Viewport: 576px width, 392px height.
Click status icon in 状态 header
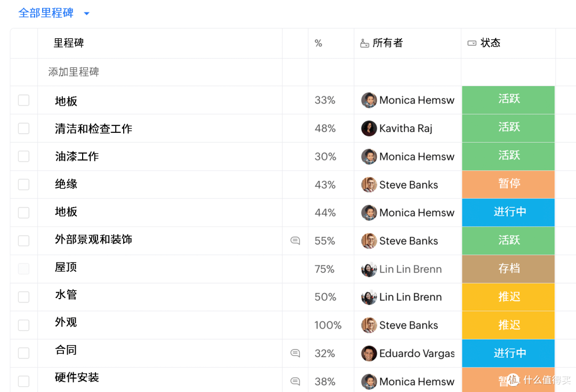click(x=471, y=43)
